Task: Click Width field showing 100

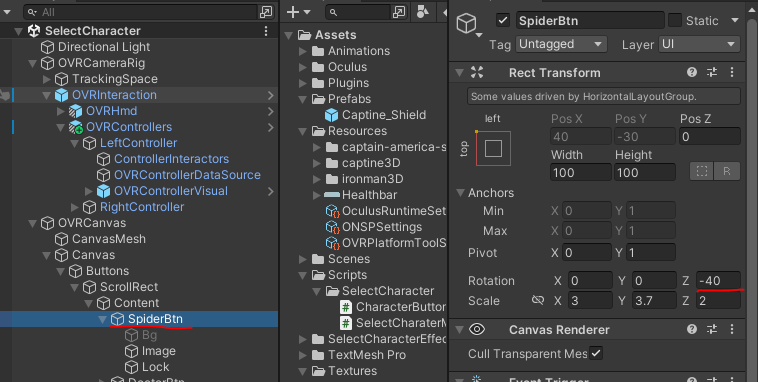Action: 581,172
